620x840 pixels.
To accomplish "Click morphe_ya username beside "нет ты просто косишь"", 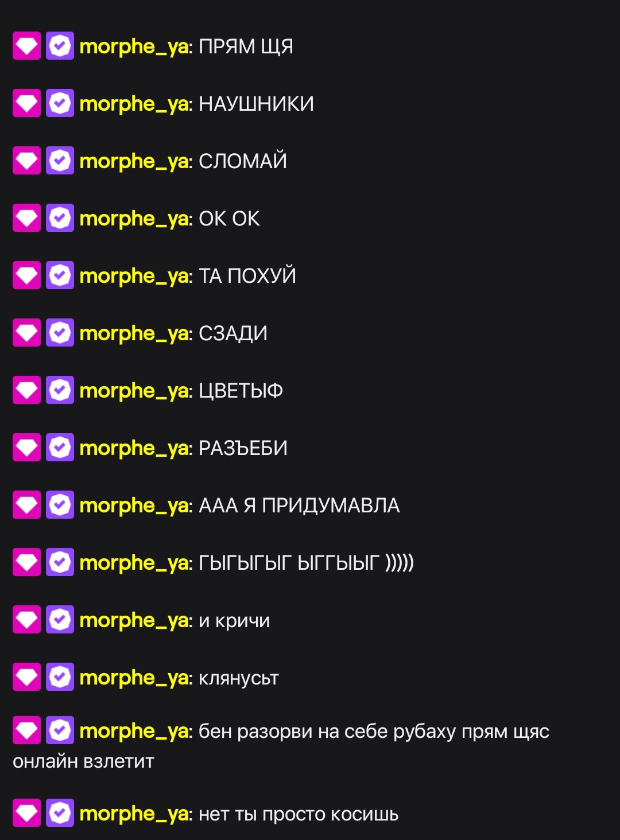I will point(134,814).
